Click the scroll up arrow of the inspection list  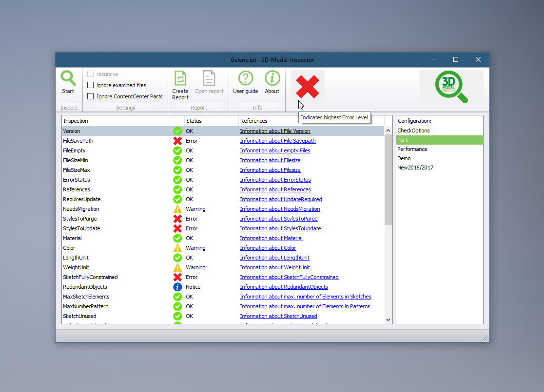click(388, 131)
